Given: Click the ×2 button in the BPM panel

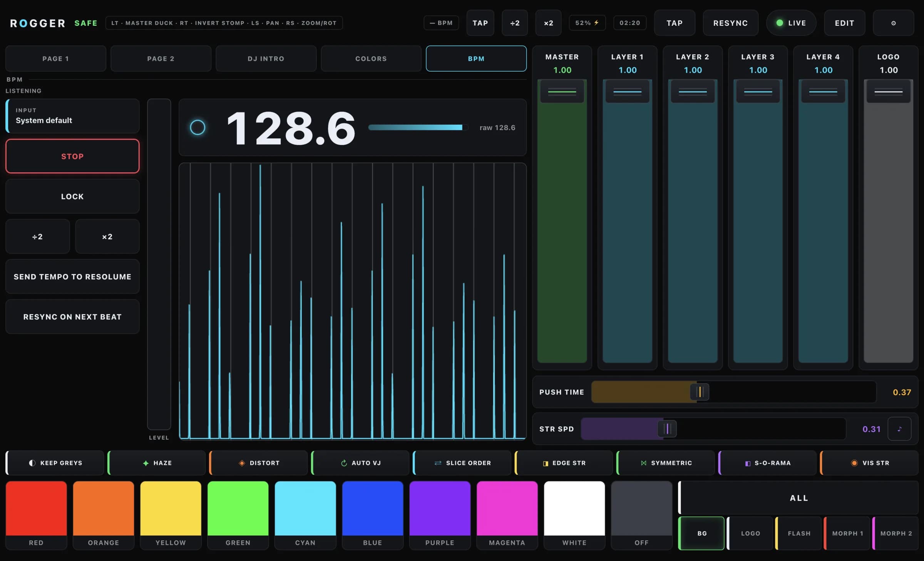Looking at the screenshot, I should click(107, 236).
